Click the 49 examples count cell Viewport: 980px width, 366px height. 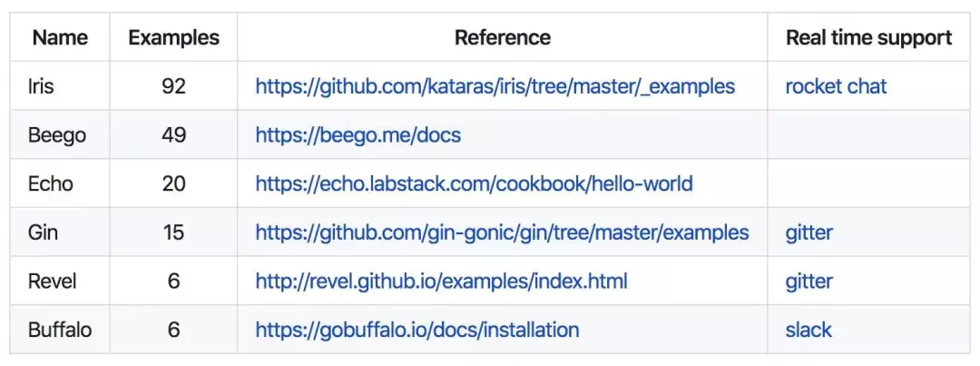173,134
